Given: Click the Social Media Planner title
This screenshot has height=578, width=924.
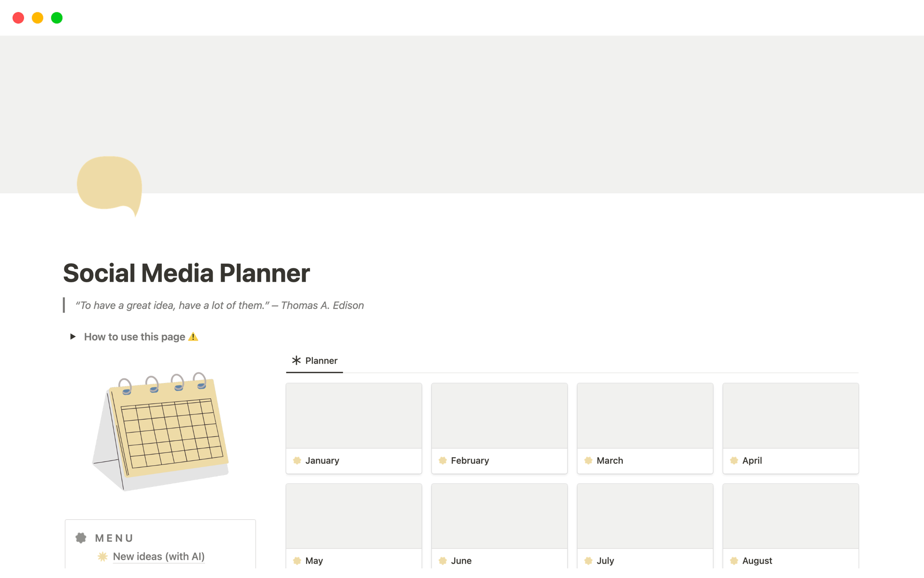Looking at the screenshot, I should 186,273.
